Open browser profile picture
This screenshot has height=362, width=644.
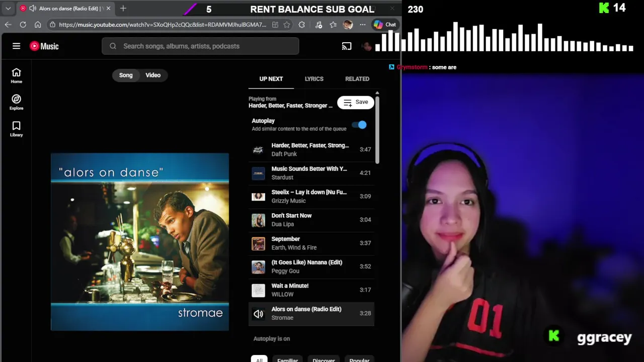pos(348,25)
